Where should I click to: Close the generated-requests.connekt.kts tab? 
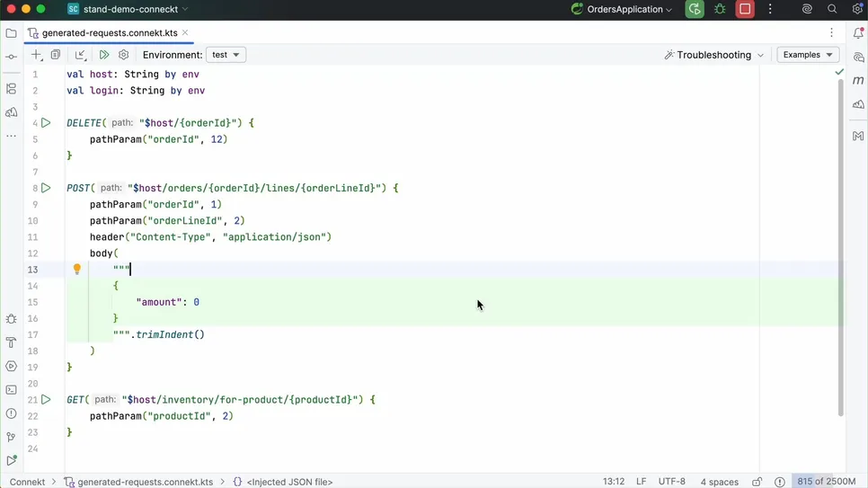(x=185, y=32)
